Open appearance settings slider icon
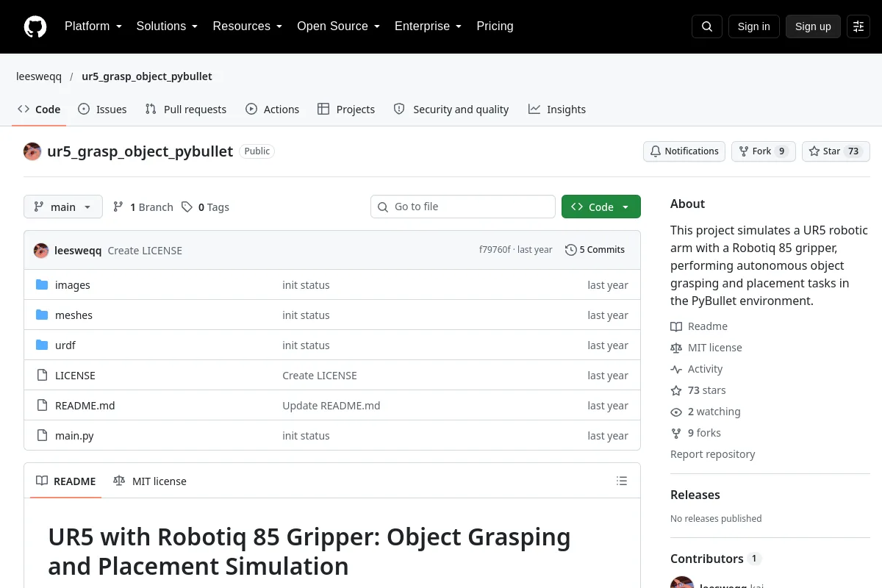Viewport: 882px width, 588px height. (858, 26)
